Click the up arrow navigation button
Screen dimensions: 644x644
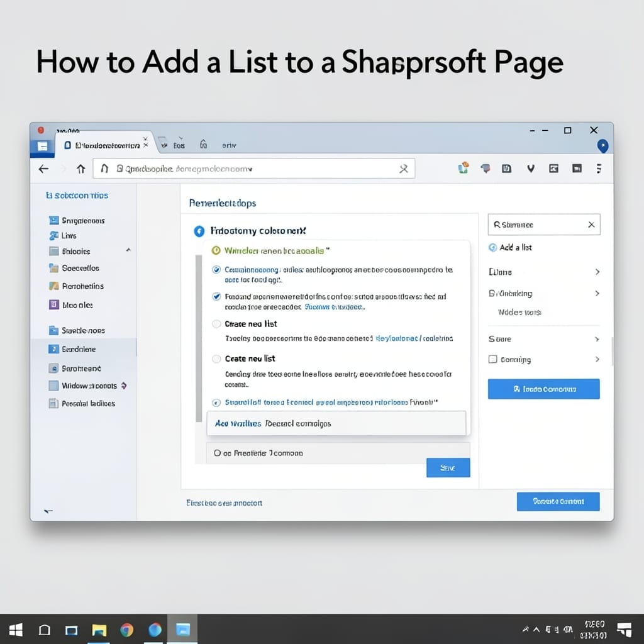(x=81, y=169)
